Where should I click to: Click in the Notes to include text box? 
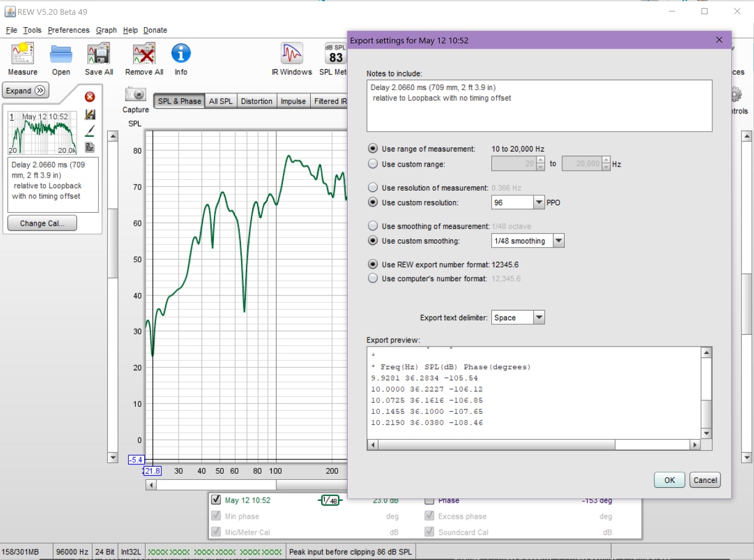[539, 105]
